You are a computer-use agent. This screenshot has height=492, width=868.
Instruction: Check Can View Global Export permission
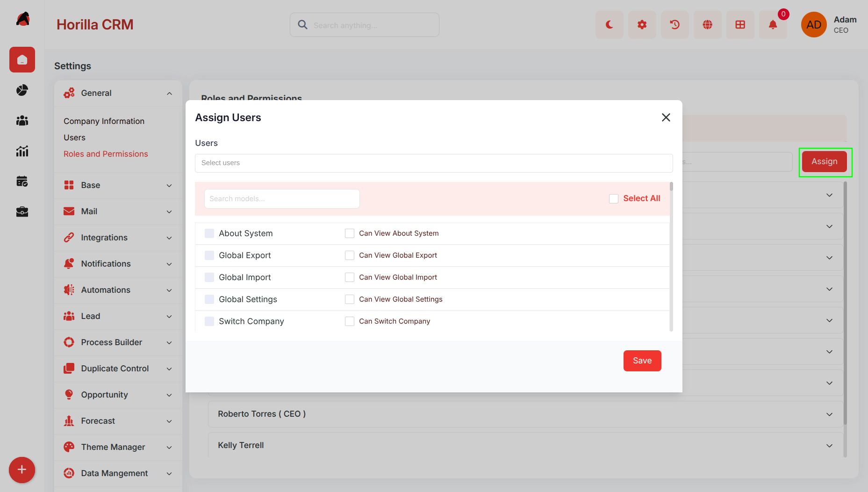coord(350,255)
